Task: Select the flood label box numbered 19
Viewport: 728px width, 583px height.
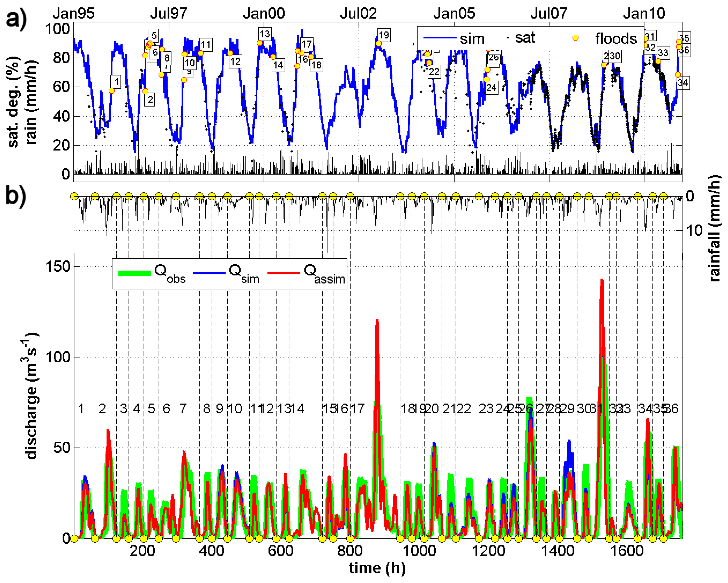Action: [384, 35]
